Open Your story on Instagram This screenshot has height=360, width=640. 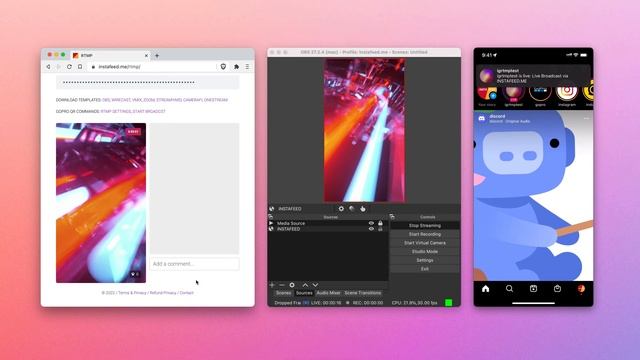click(487, 95)
